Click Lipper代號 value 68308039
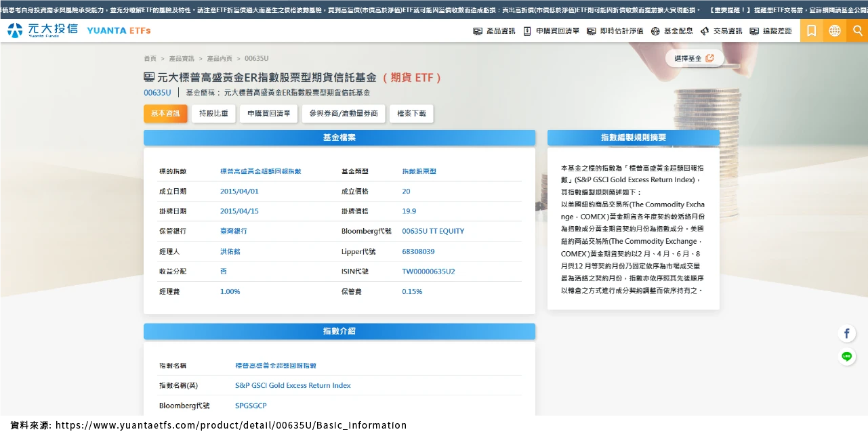The height and width of the screenshot is (434, 868). (418, 252)
